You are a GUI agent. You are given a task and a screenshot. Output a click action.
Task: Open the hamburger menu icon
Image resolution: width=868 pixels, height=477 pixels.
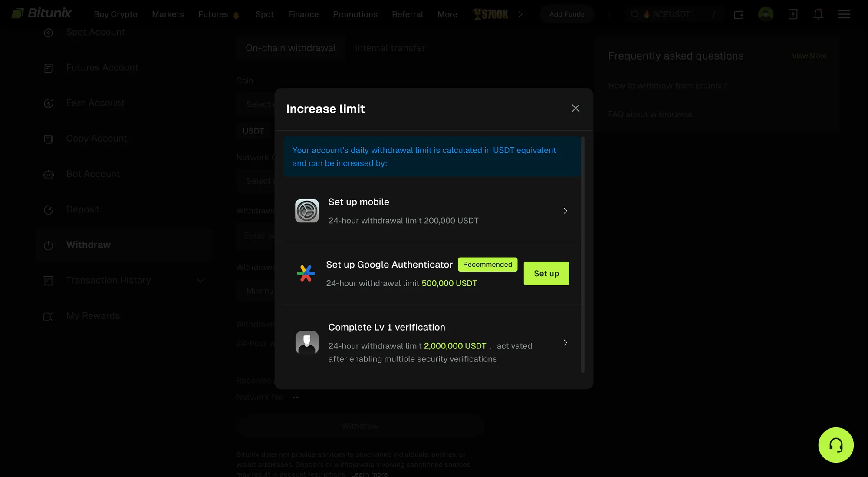(x=844, y=14)
